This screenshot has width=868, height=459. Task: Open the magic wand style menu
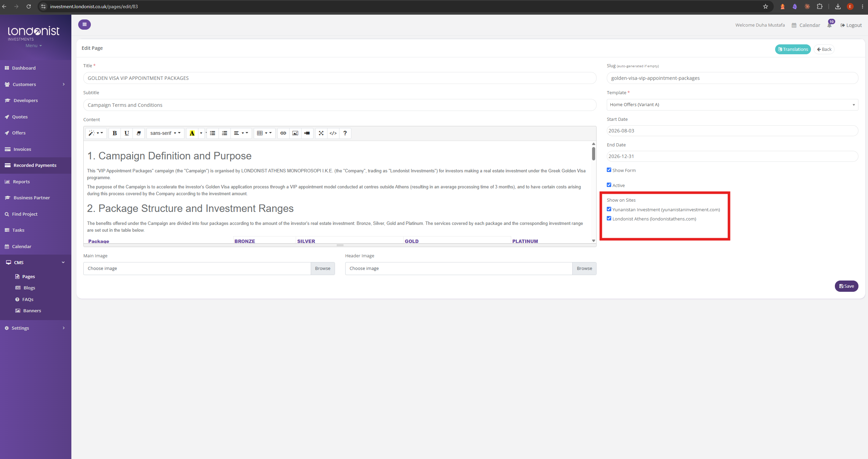click(x=96, y=133)
